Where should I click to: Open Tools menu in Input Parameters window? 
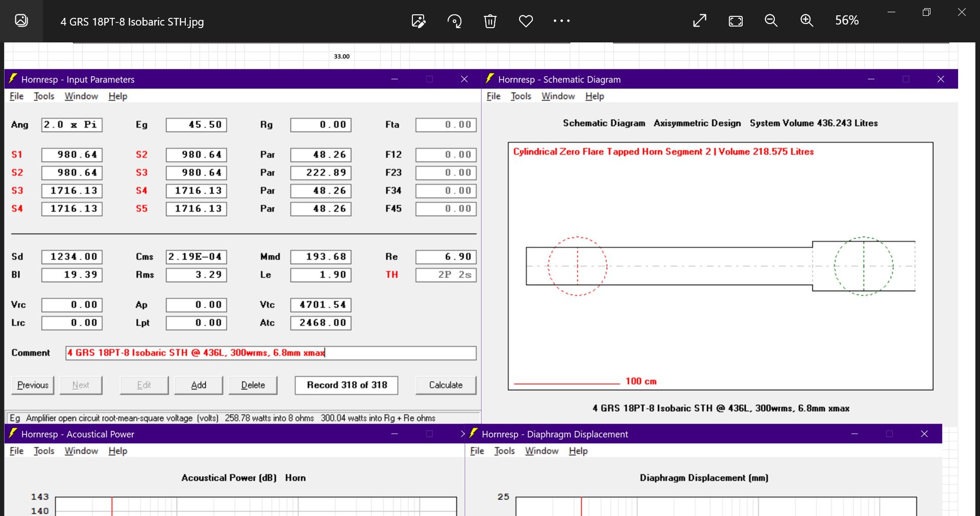point(44,96)
